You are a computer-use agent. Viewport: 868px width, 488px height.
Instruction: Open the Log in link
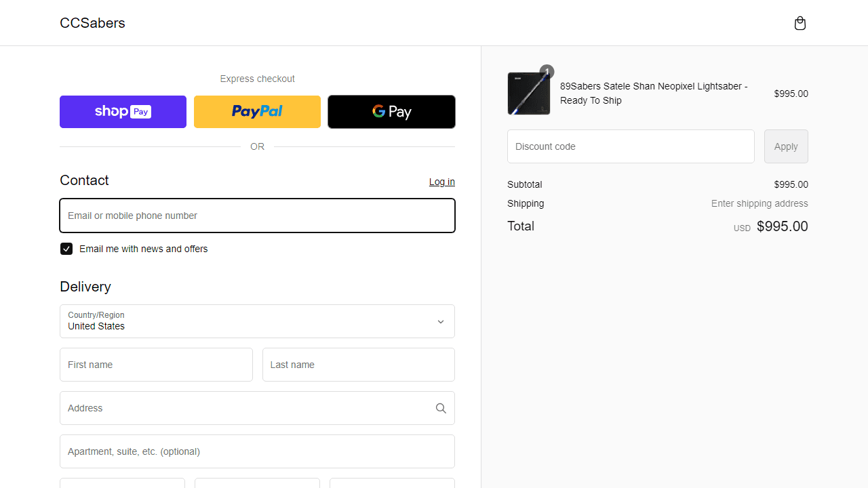coord(442,182)
